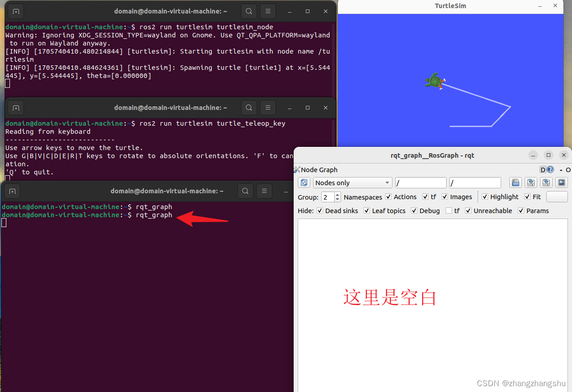Click 'ros2 run turtlesim turtlesim_node' command text
This screenshot has height=392, width=572.
point(206,27)
